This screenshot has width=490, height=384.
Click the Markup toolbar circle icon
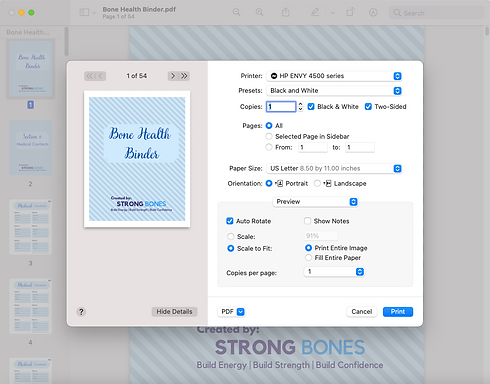(x=373, y=13)
